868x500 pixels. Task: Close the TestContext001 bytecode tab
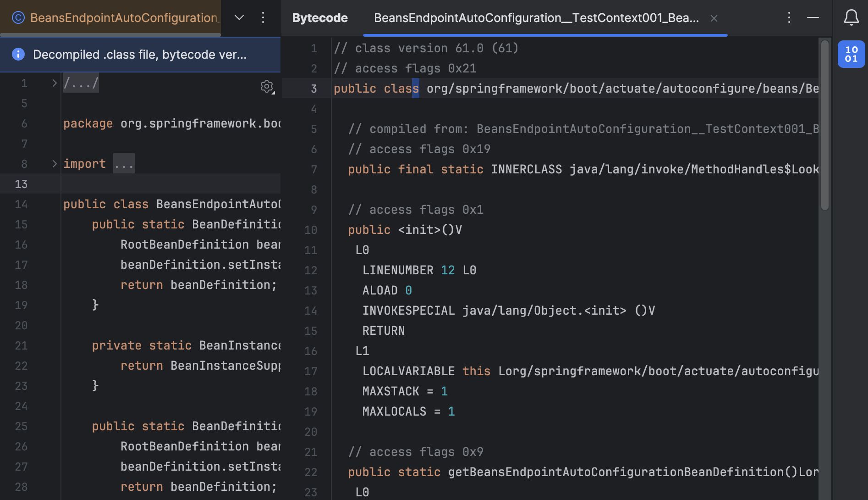[x=714, y=18]
